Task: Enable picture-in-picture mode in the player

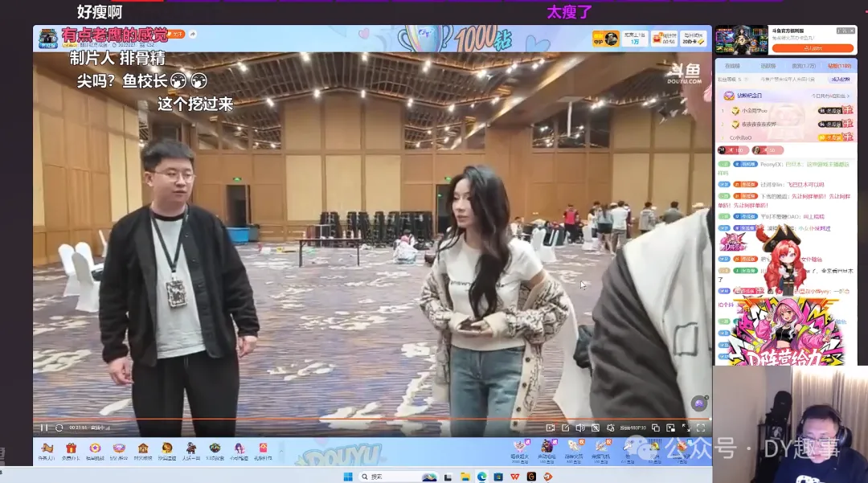Action: coord(670,428)
